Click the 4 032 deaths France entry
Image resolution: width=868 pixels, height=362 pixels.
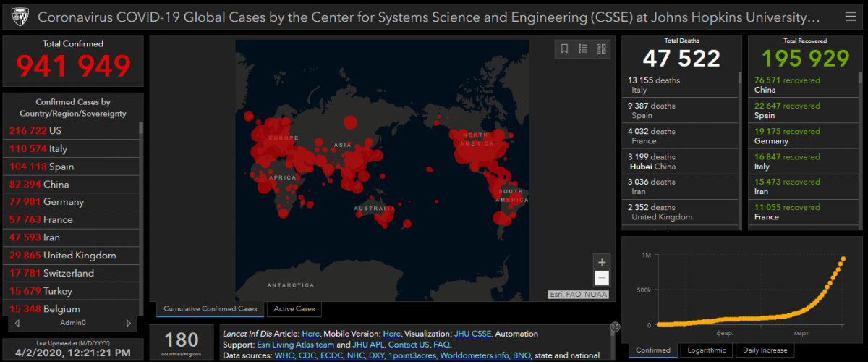[679, 135]
